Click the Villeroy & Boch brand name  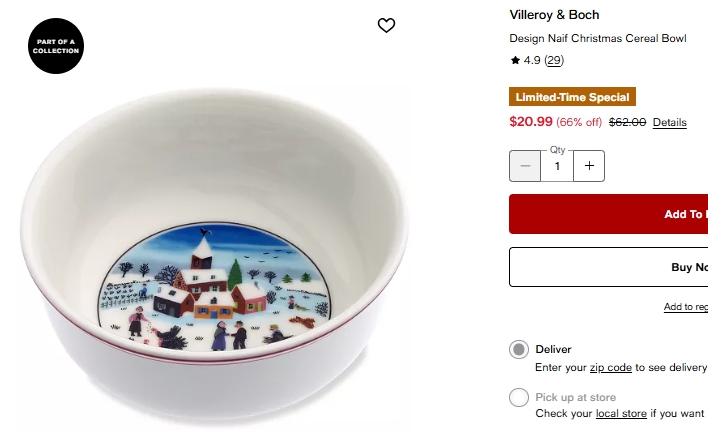pos(554,15)
